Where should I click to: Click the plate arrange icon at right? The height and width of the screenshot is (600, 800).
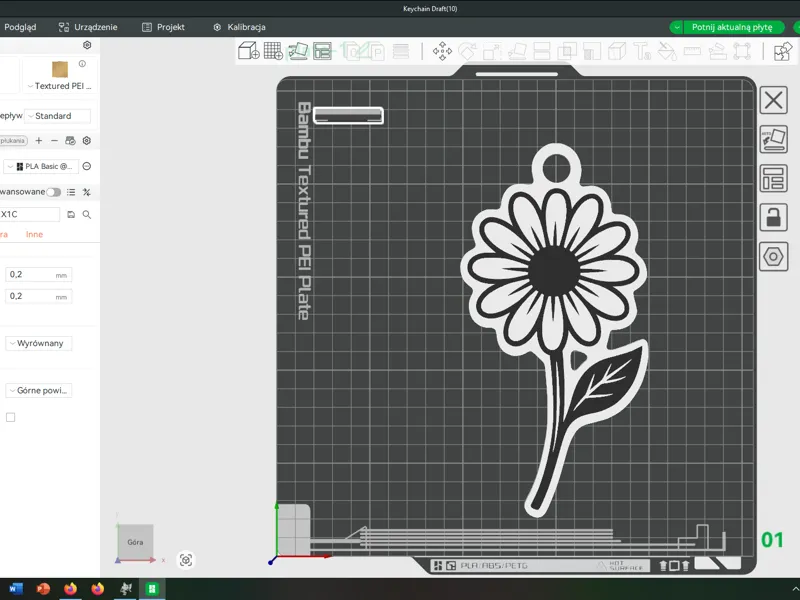pyautogui.click(x=773, y=179)
